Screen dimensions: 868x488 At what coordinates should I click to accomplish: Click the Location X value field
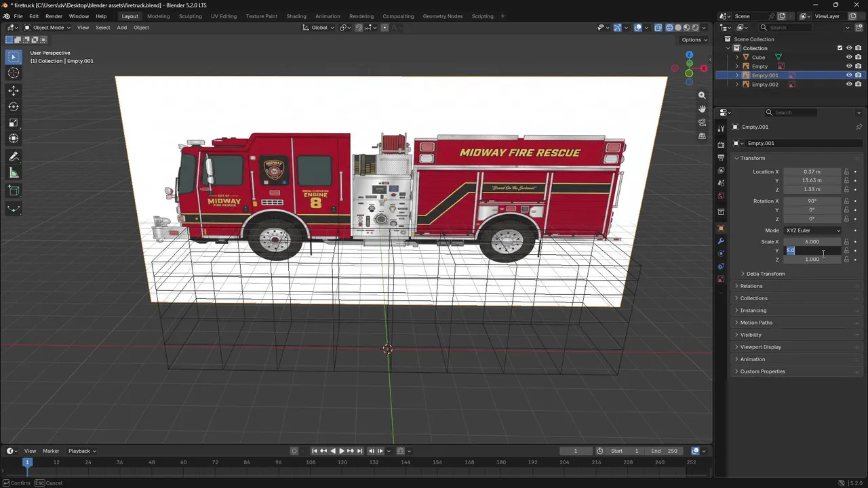[x=812, y=171]
